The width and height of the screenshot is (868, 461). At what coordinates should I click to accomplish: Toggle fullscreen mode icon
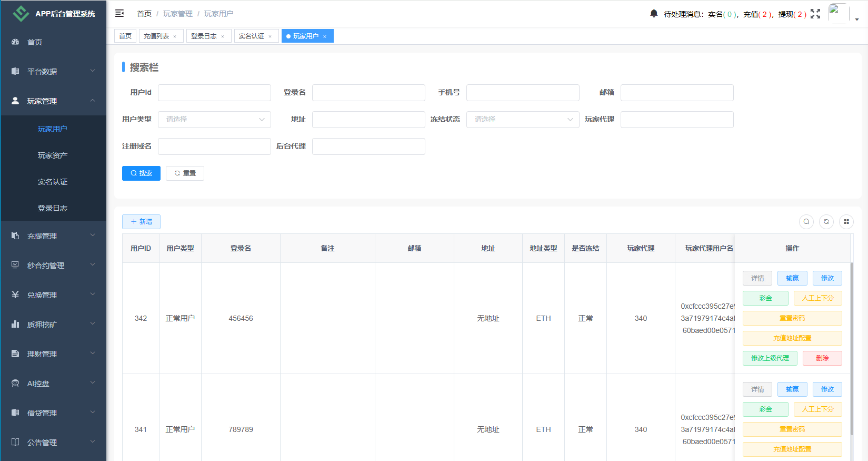(815, 14)
